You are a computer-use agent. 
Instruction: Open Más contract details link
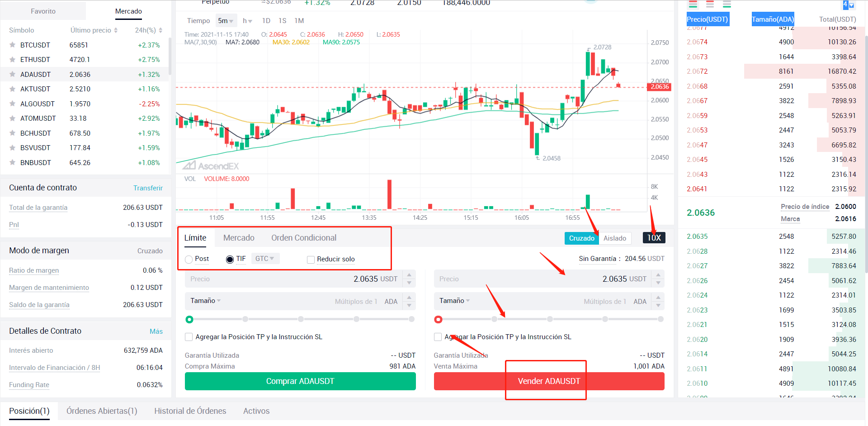coord(156,331)
